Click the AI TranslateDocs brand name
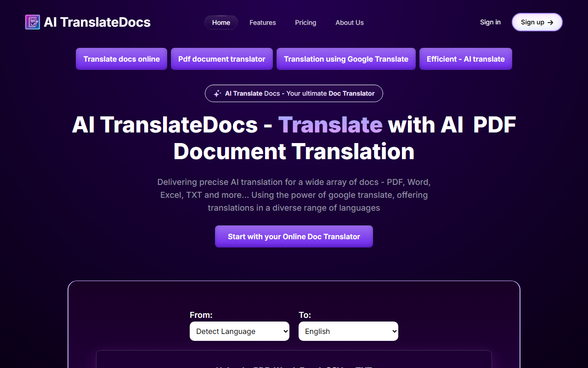 [x=97, y=22]
